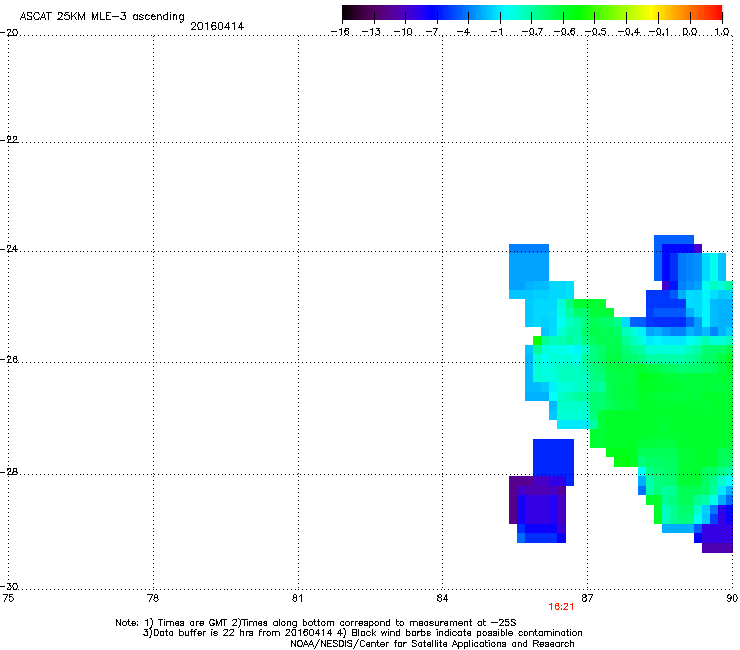Click the 87 longitude axis label
The width and height of the screenshot is (740, 650).
(587, 598)
